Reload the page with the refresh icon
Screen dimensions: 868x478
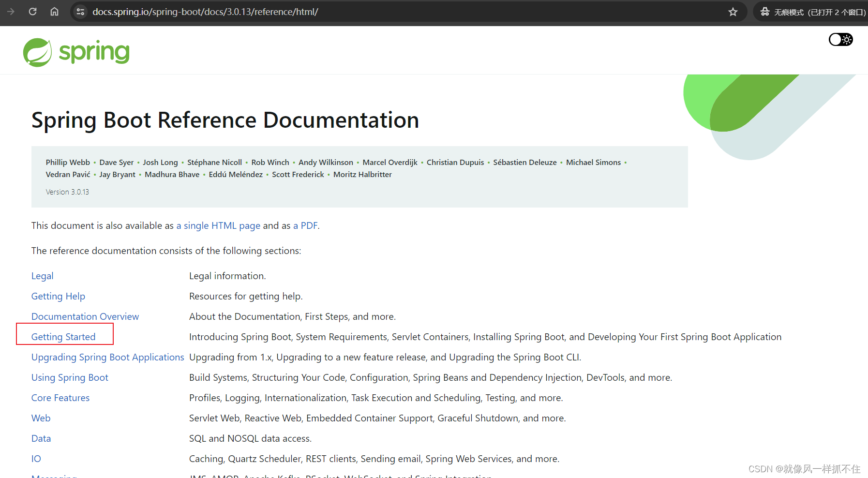(x=32, y=12)
